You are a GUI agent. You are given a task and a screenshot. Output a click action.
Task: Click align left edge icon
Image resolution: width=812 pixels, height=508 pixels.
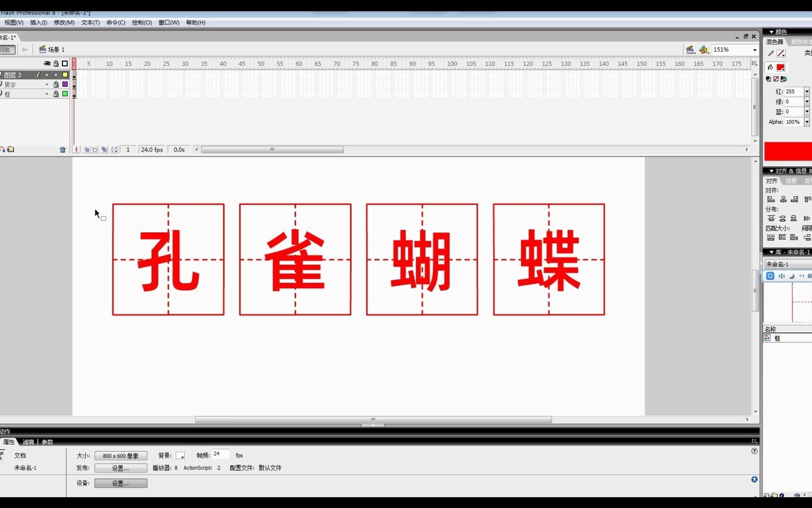pyautogui.click(x=771, y=199)
